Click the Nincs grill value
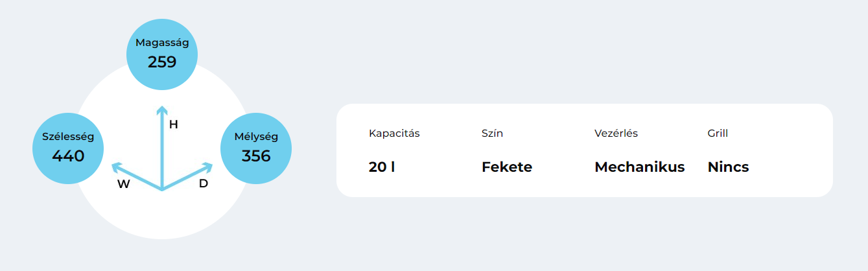Screen dimensions: 868x271 [x=728, y=167]
